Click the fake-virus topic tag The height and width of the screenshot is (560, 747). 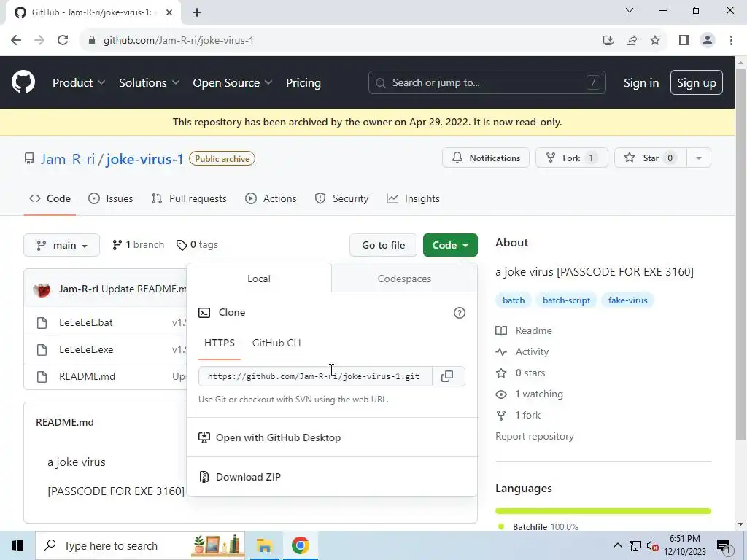click(627, 300)
